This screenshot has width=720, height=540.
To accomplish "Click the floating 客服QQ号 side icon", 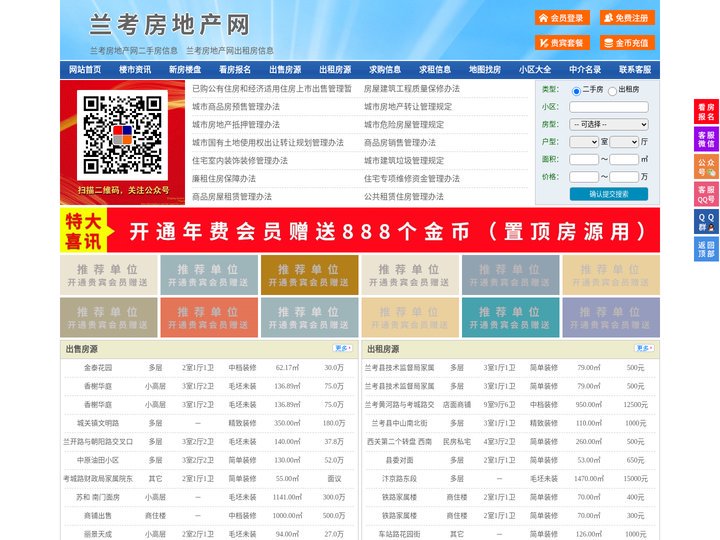I will tap(706, 194).
